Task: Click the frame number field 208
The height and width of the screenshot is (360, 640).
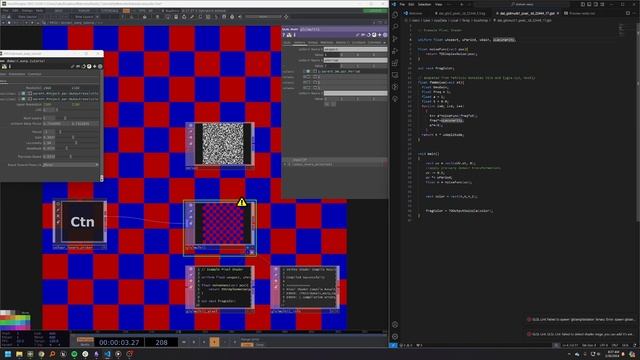Action: tap(161, 342)
